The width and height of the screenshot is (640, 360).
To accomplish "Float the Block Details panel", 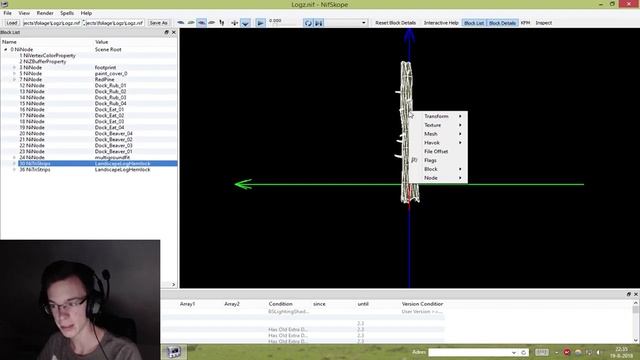I will [629, 294].
